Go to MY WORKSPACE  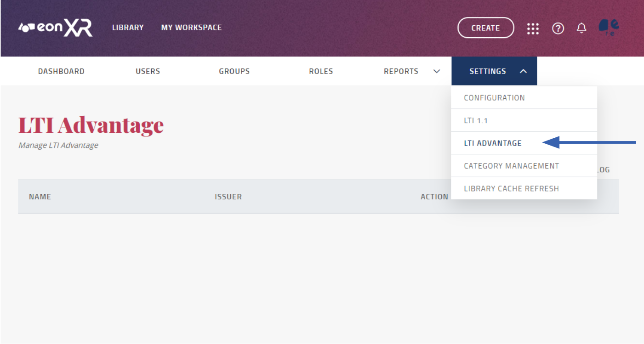point(191,28)
